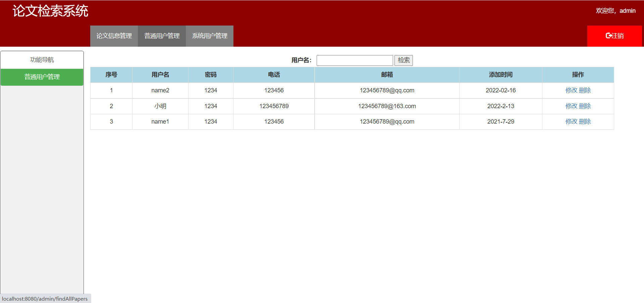Click the 用户名 column header
This screenshot has width=644, height=303.
[160, 75]
